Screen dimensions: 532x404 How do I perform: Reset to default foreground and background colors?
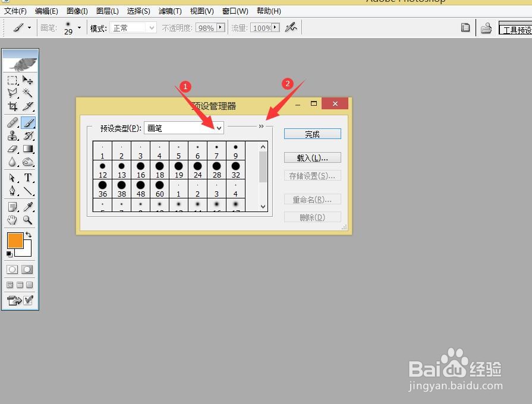[x=9, y=254]
